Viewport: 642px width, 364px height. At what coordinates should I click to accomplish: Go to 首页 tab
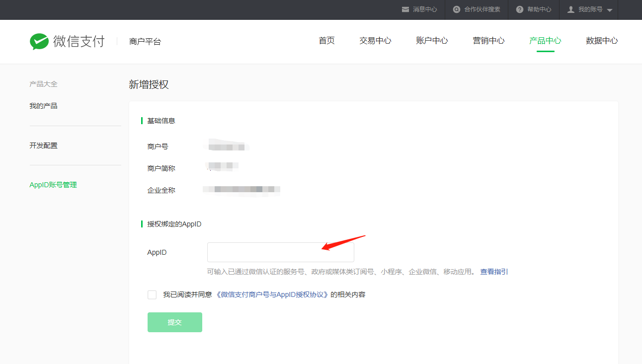(x=326, y=41)
